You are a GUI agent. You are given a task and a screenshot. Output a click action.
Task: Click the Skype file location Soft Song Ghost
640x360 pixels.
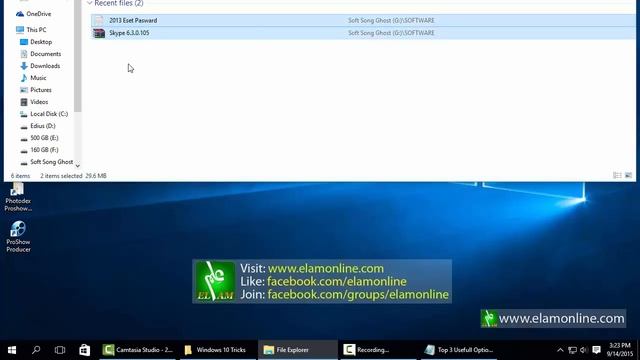tap(391, 33)
